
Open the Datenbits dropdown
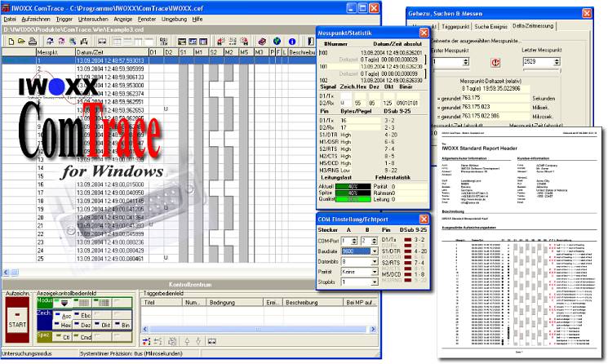[x=374, y=262]
